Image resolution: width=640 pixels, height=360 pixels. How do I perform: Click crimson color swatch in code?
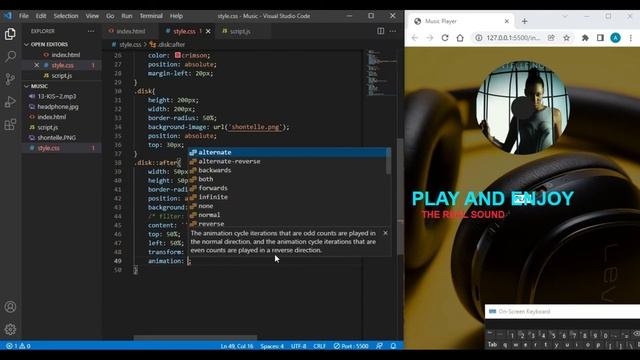click(x=178, y=55)
